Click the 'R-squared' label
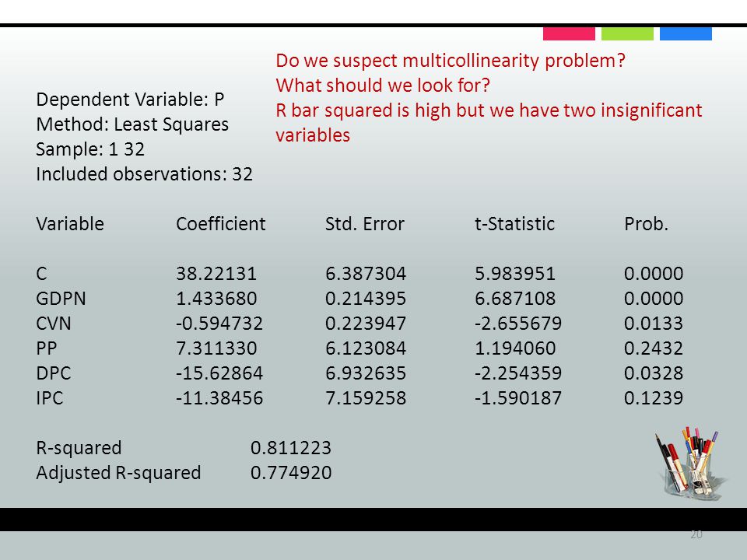 click(79, 448)
